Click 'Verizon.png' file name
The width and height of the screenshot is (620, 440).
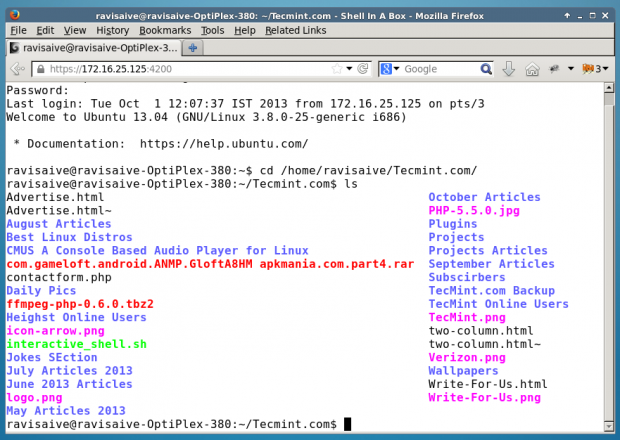(467, 357)
